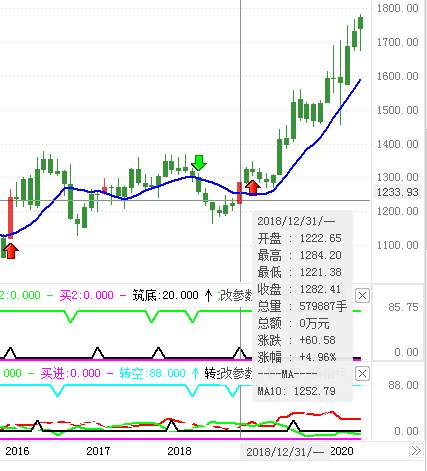Click the red buy arrow in 2016
This screenshot has height=471, width=427.
11,251
